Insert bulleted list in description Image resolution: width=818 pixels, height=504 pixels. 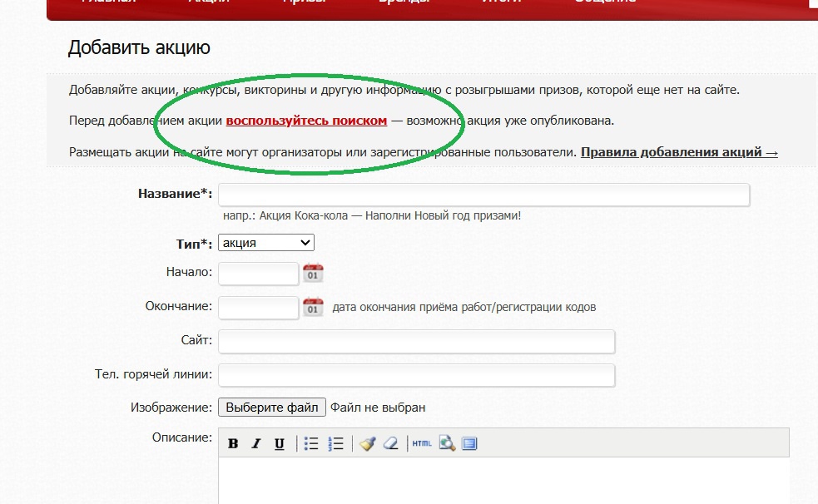point(311,444)
